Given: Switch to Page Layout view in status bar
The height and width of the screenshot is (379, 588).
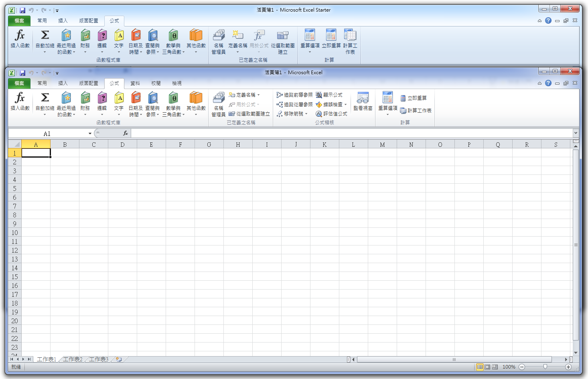Looking at the screenshot, I should pos(487,367).
